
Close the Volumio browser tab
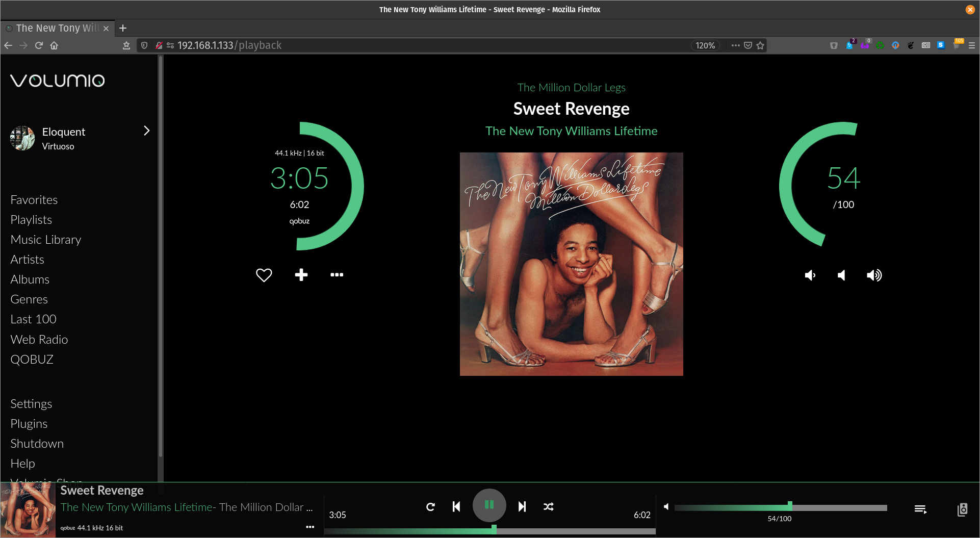[x=106, y=29]
